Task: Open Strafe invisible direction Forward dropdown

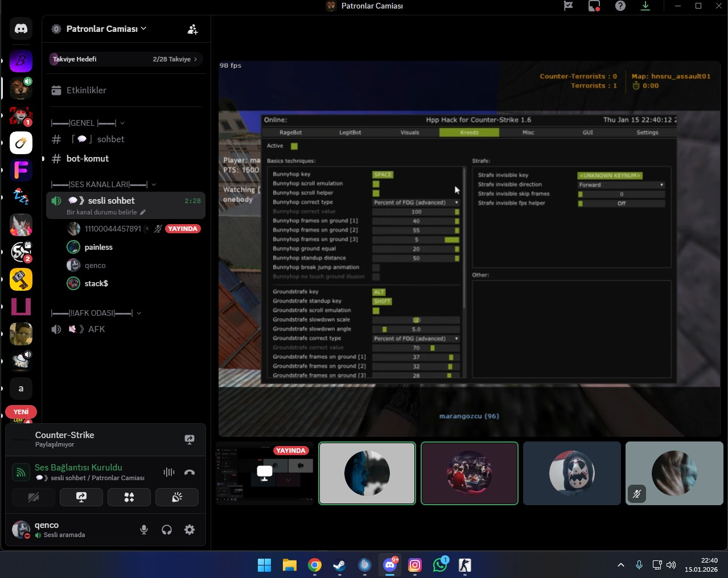Action: pos(622,185)
